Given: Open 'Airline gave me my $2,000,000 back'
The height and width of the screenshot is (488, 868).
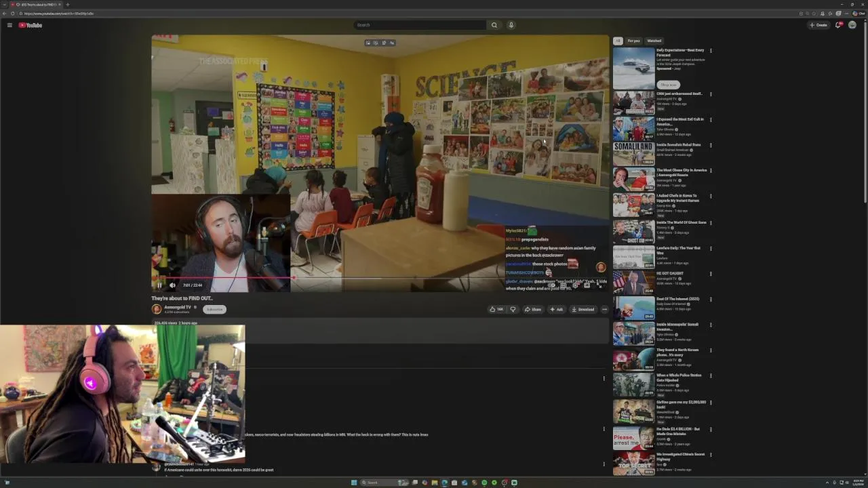Looking at the screenshot, I should pos(681,405).
